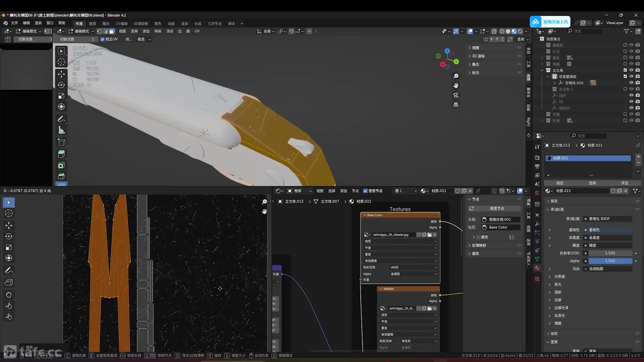This screenshot has width=644, height=362.
Task: Edit 名称 field 图像纹理.001
Action: pyautogui.click(x=501, y=220)
